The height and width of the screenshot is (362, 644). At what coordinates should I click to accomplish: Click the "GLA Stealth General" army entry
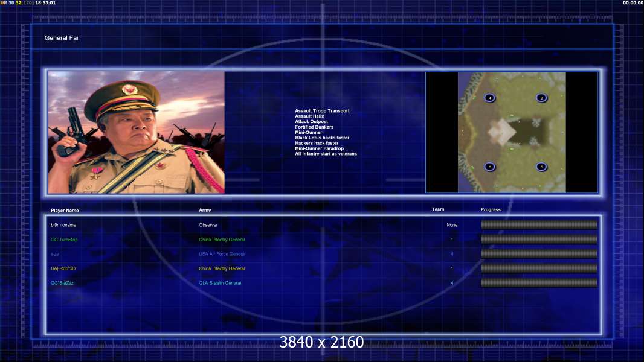[220, 283]
